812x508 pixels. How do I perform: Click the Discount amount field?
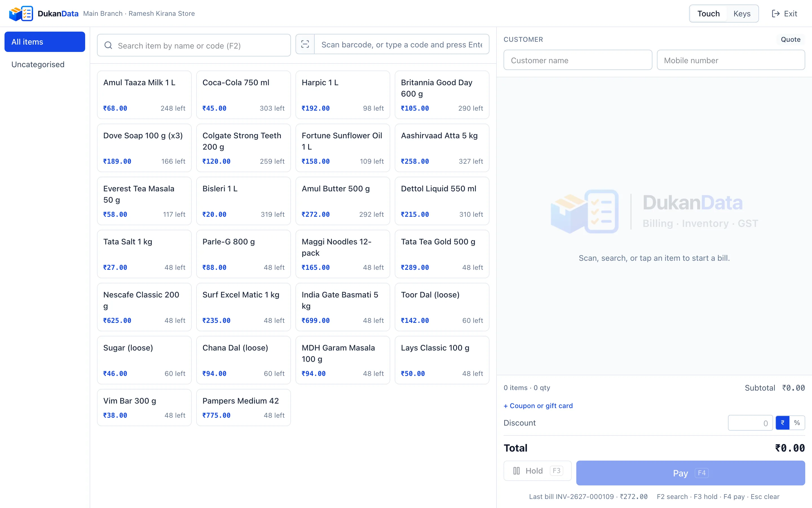click(x=750, y=423)
